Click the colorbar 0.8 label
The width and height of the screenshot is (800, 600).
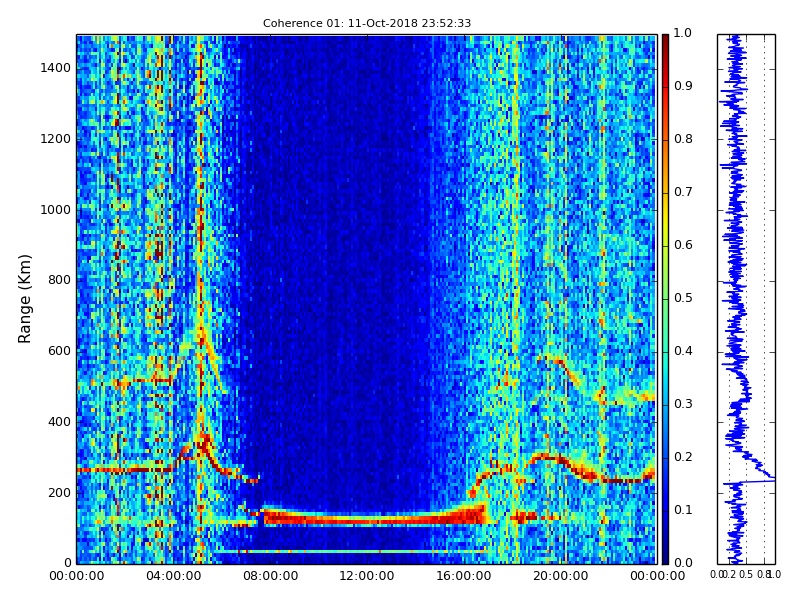point(683,139)
